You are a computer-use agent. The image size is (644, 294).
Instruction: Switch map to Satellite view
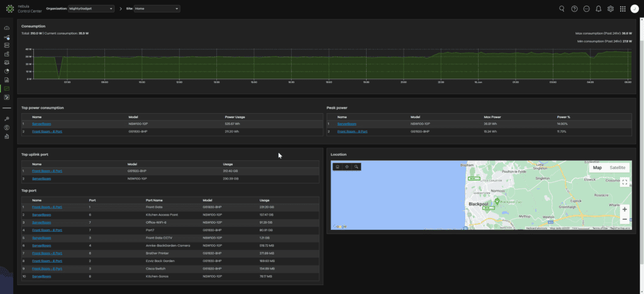click(x=617, y=168)
